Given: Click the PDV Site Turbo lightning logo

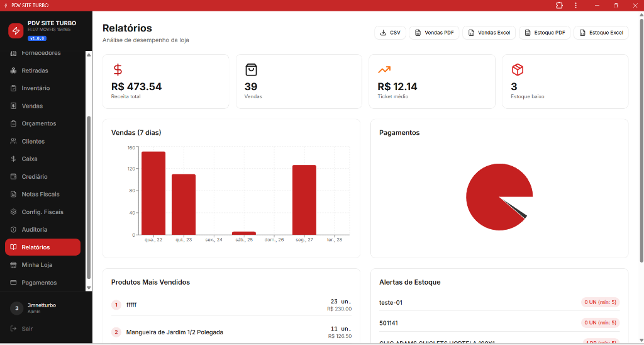Looking at the screenshot, I should pyautogui.click(x=16, y=31).
